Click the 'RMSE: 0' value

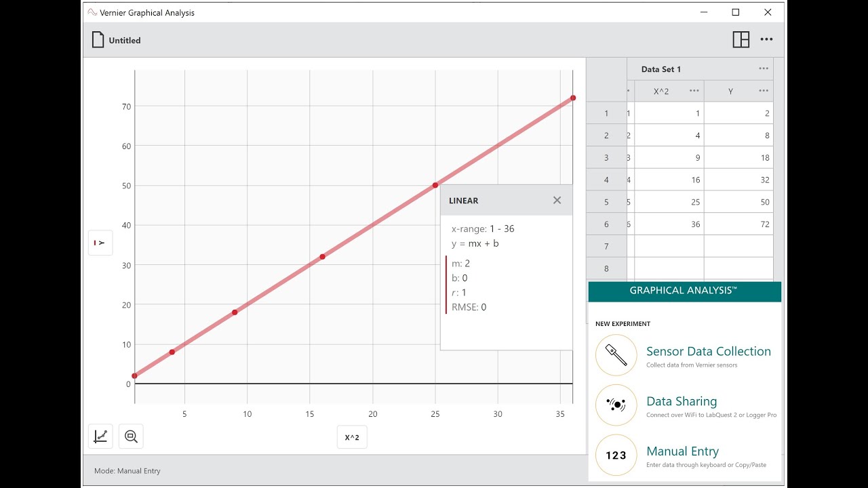point(469,307)
